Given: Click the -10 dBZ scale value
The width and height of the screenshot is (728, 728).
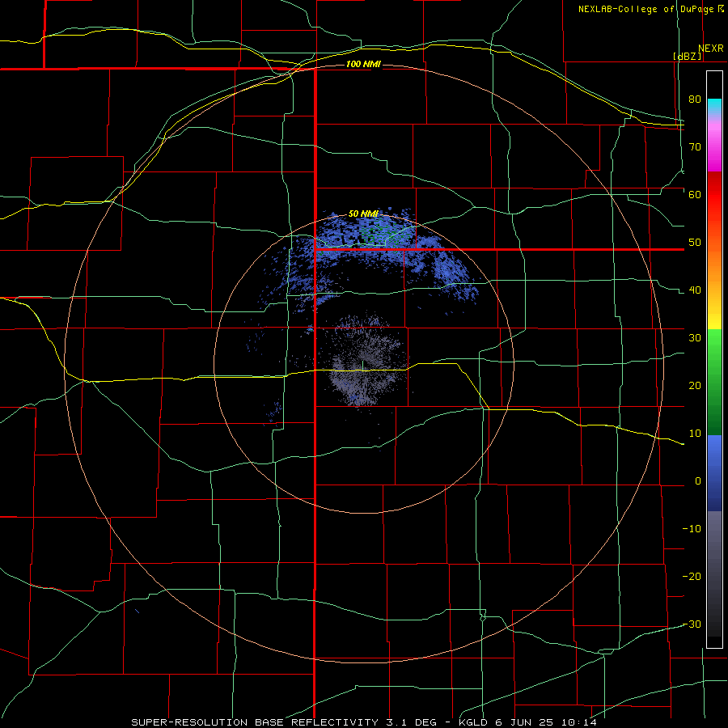Looking at the screenshot, I should click(x=692, y=529).
